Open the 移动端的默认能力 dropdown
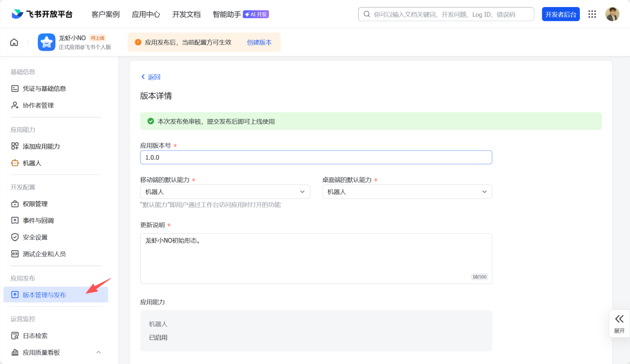The image size is (630, 364). [x=225, y=192]
